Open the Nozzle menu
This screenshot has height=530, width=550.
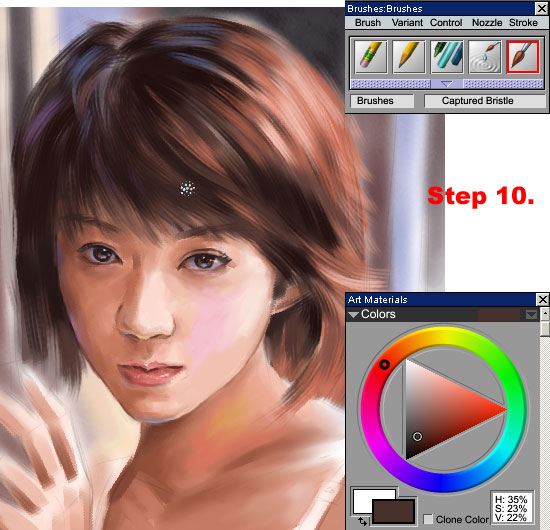click(487, 23)
